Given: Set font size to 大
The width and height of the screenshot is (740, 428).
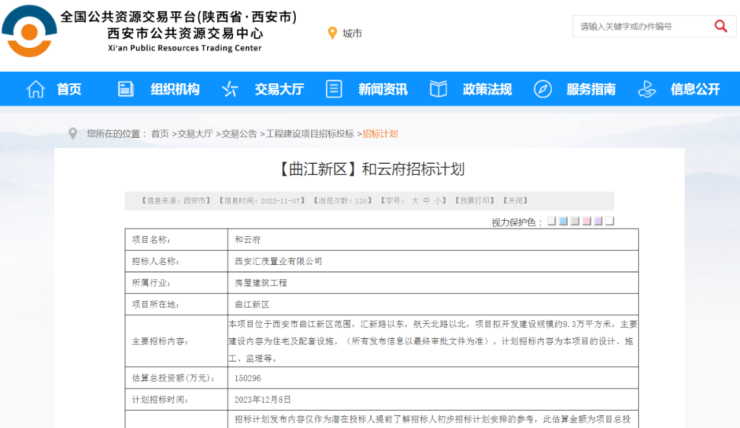Looking at the screenshot, I should point(415,200).
